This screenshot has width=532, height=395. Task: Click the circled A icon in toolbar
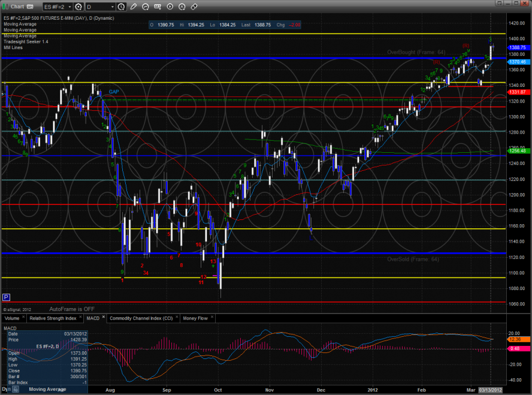pos(182,7)
